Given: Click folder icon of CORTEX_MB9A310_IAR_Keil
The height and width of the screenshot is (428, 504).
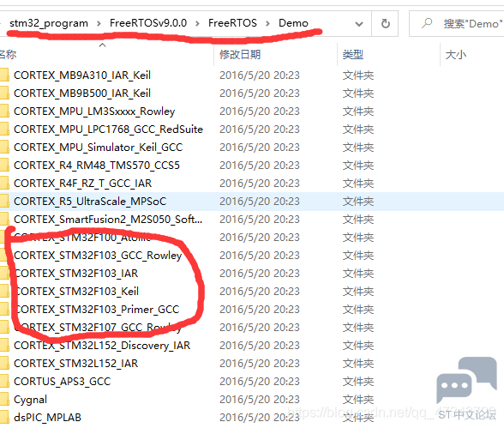Looking at the screenshot, I should (4, 75).
